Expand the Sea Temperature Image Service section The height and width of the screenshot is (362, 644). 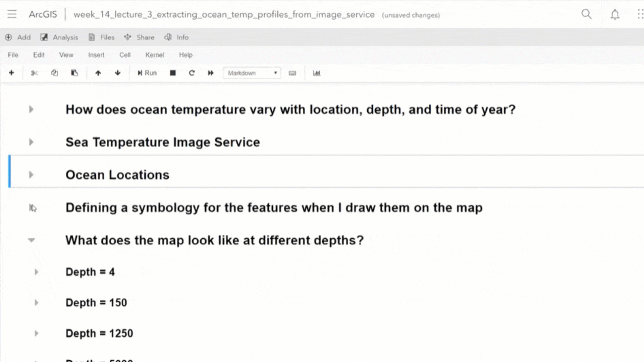[x=31, y=142]
